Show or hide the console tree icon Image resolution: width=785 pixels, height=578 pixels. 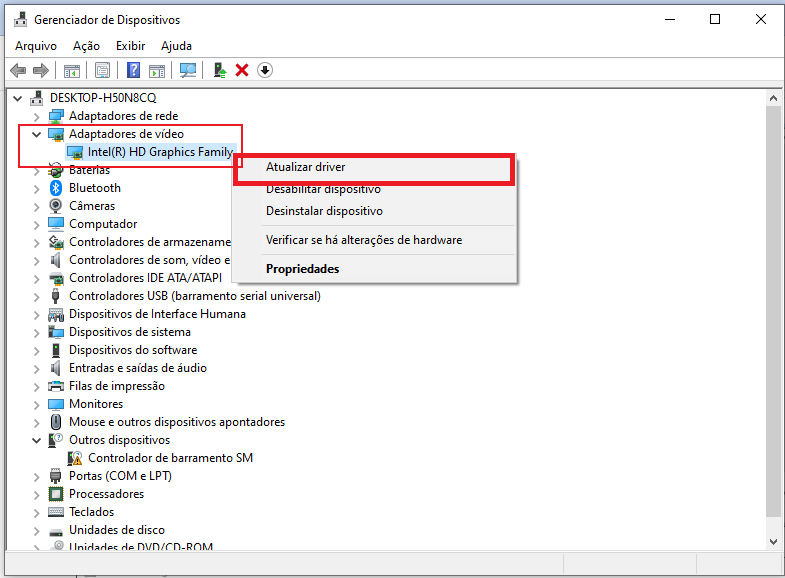[x=72, y=71]
